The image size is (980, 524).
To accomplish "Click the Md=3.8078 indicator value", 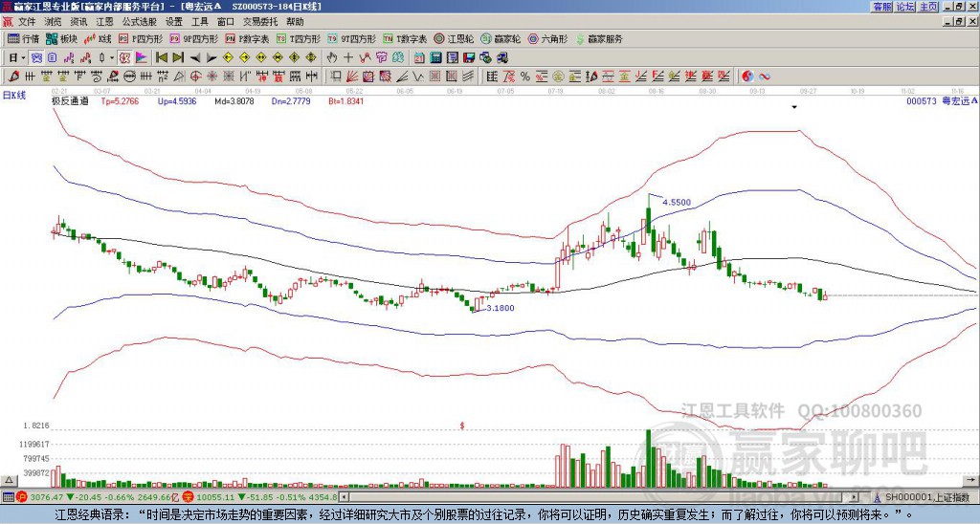I will click(234, 100).
